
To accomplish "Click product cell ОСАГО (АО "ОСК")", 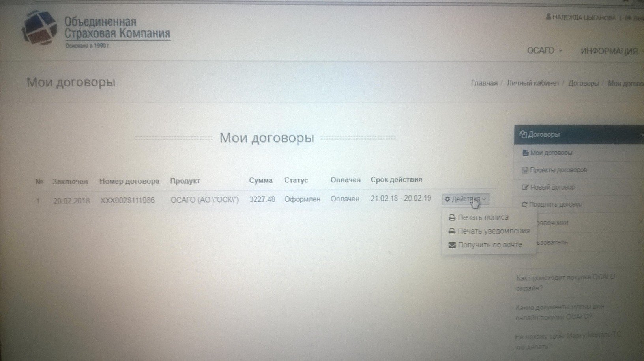I will [x=205, y=200].
